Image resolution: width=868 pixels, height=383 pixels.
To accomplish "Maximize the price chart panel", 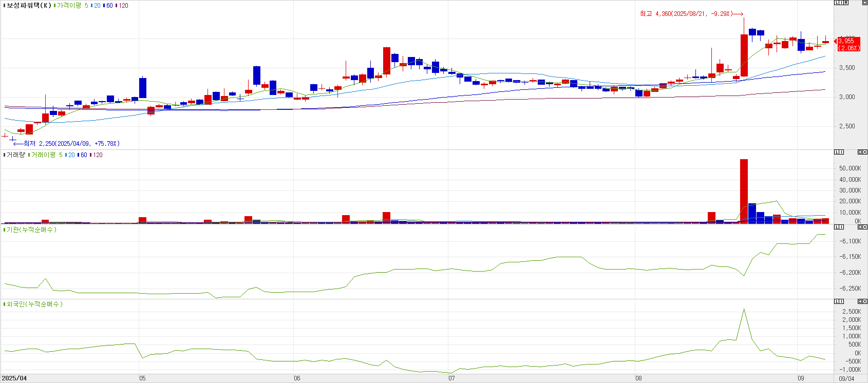I will pos(865,3).
